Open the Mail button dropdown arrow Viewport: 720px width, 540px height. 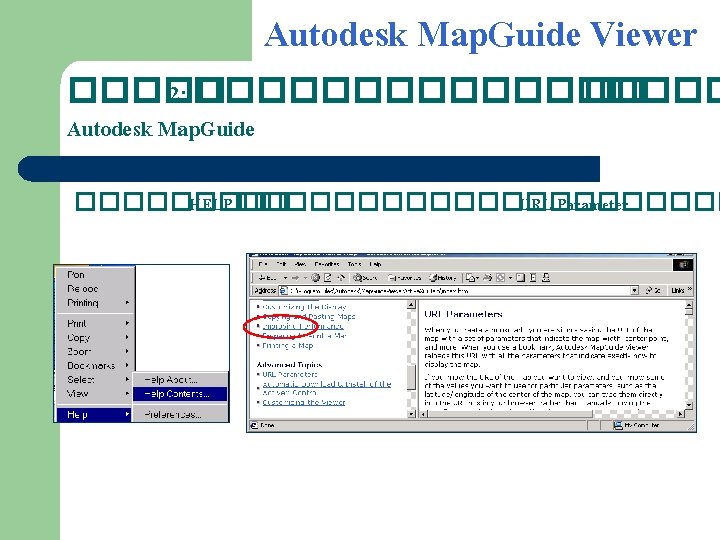coord(478,278)
